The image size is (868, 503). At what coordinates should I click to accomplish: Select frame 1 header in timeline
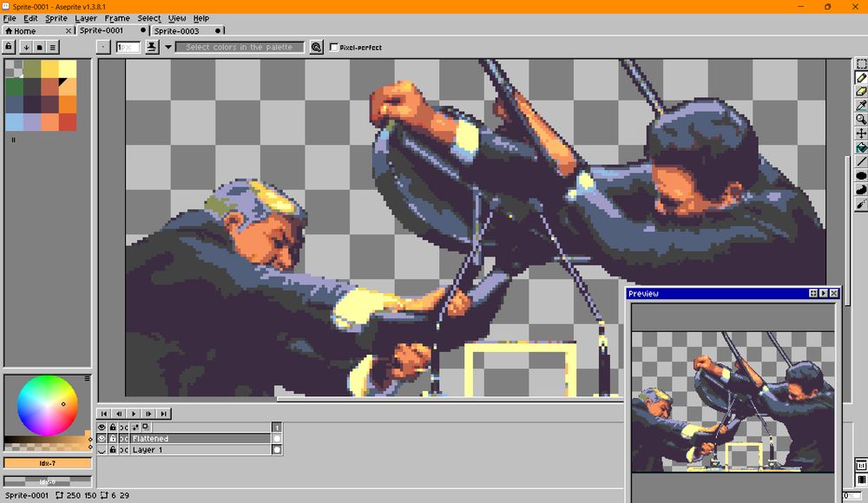[277, 428]
